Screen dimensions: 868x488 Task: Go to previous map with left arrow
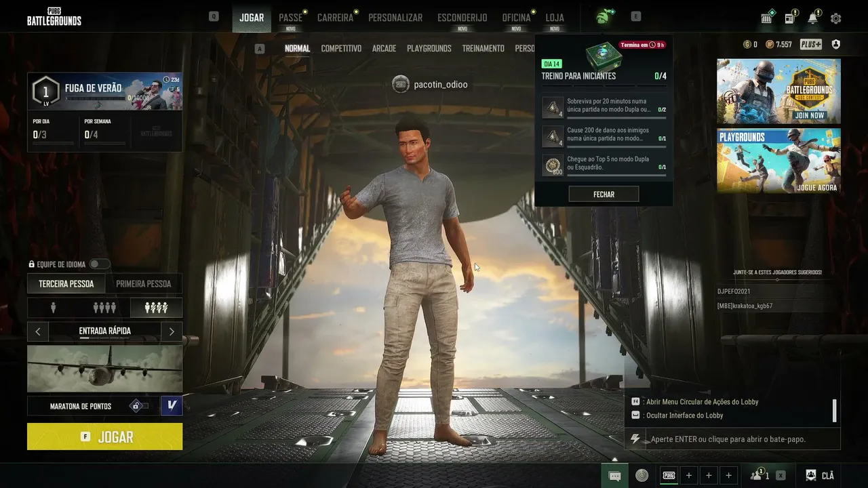[38, 331]
